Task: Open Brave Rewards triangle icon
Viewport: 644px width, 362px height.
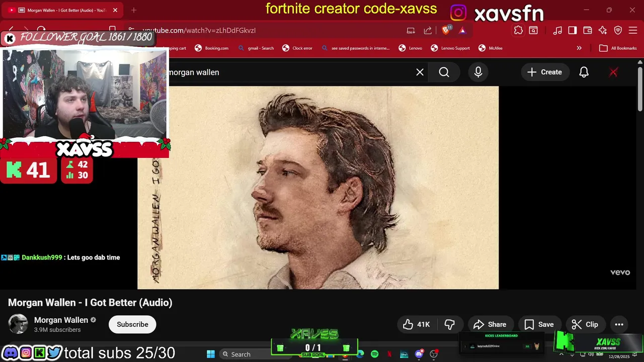Action: click(462, 30)
